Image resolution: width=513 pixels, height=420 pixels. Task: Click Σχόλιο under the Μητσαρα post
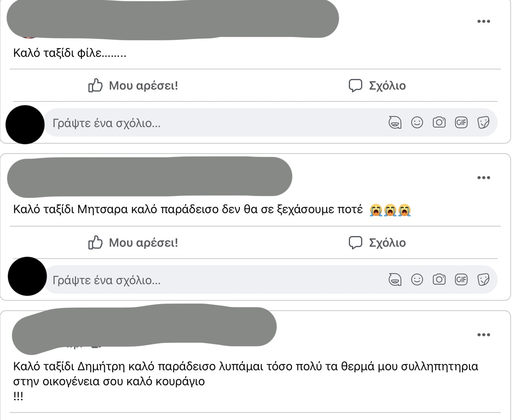click(x=377, y=242)
